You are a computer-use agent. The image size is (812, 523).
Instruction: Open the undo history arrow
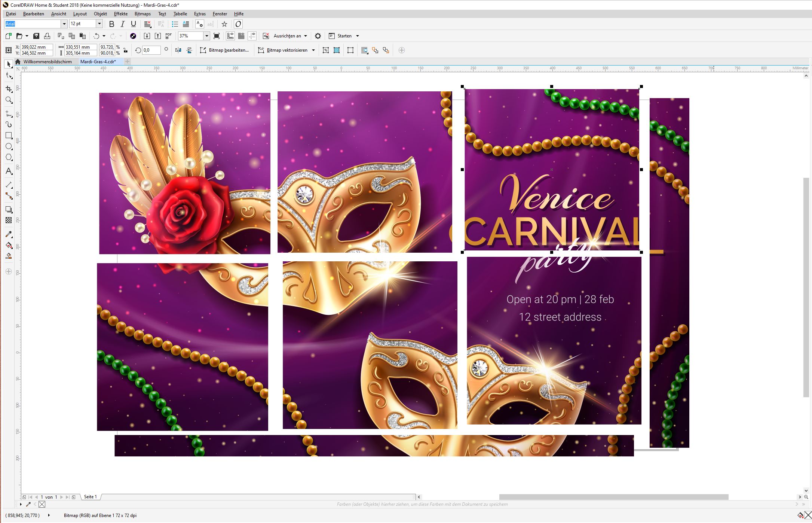104,36
